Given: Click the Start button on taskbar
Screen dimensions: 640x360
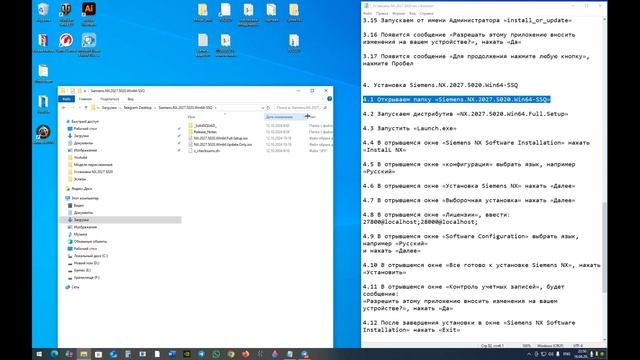Looking at the screenshot, I should coord(39,354).
